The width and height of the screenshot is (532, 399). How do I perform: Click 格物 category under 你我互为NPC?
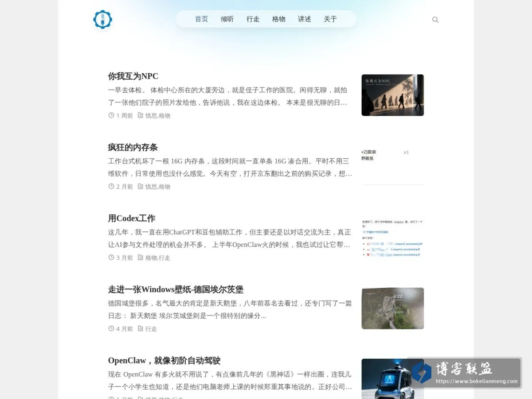pos(164,116)
